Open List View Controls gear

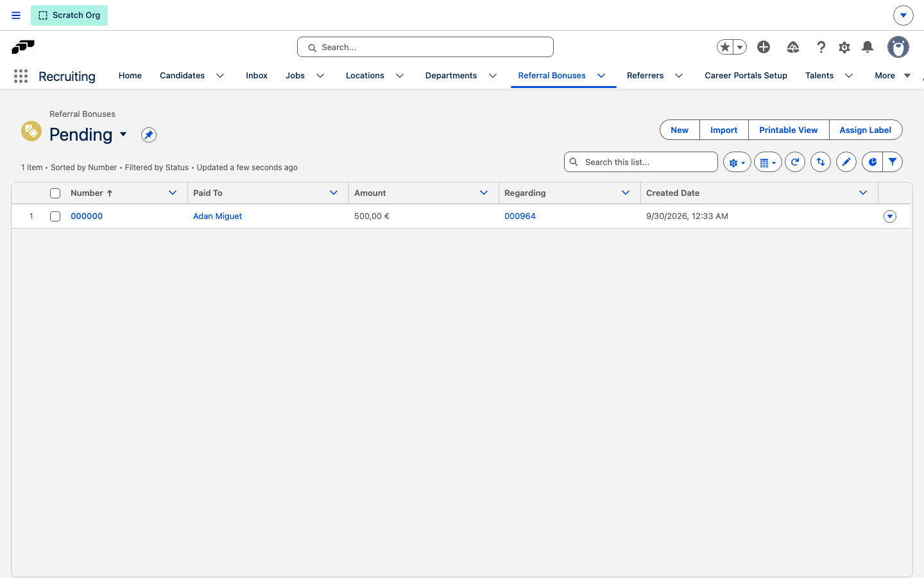[737, 162]
